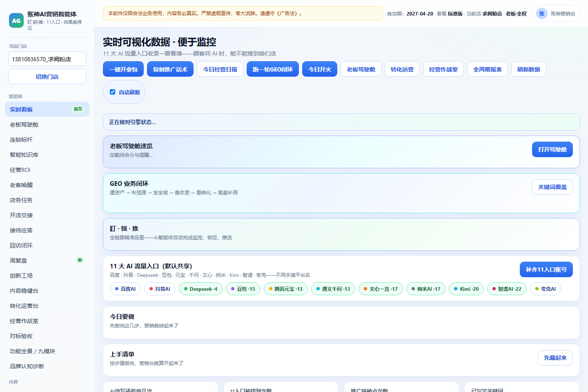588x392 pixels.
Task: Click the 切换门店 button
Action: 47,77
